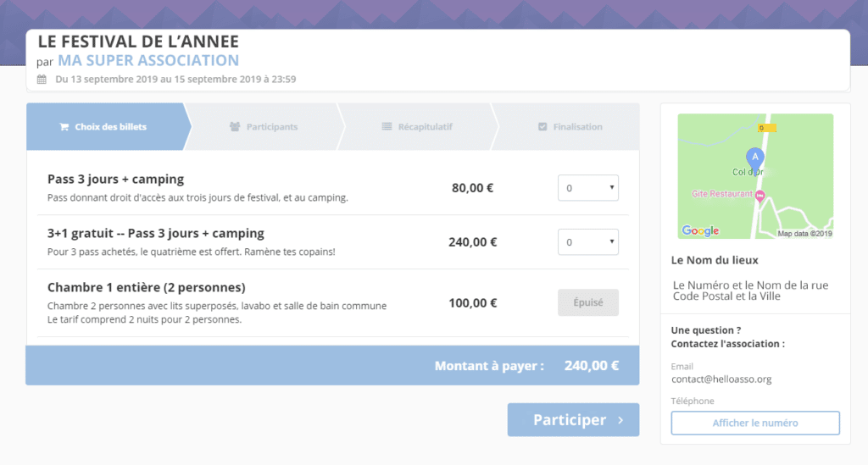This screenshot has width=868, height=465.
Task: Click the shopping cart icon in Choix des billets
Action: pos(64,126)
